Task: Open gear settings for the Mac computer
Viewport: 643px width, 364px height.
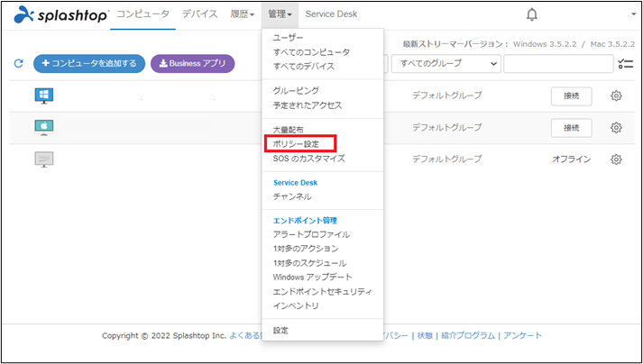Action: pyautogui.click(x=616, y=128)
